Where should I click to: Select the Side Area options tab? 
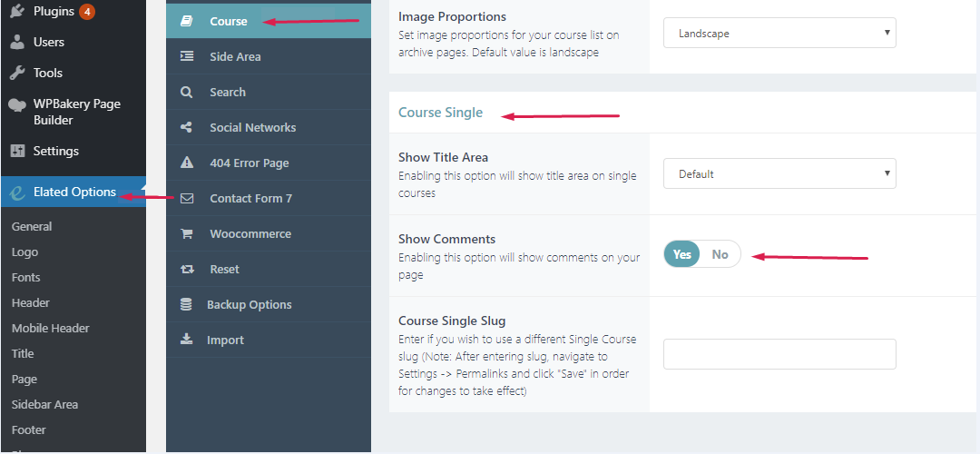pos(269,56)
